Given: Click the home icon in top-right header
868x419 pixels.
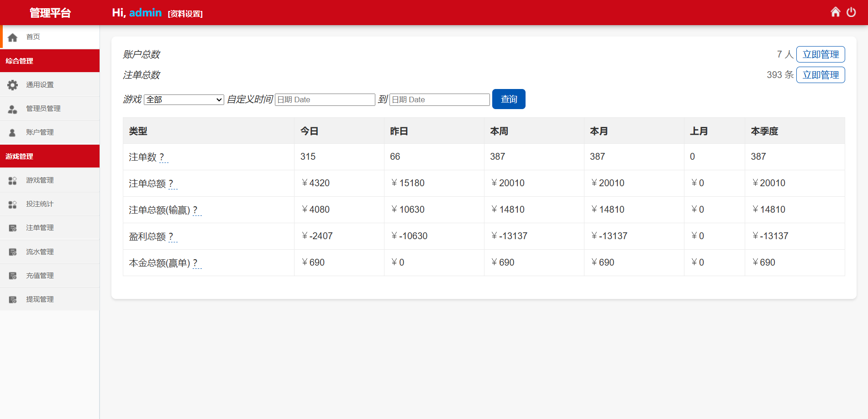Looking at the screenshot, I should pyautogui.click(x=835, y=12).
